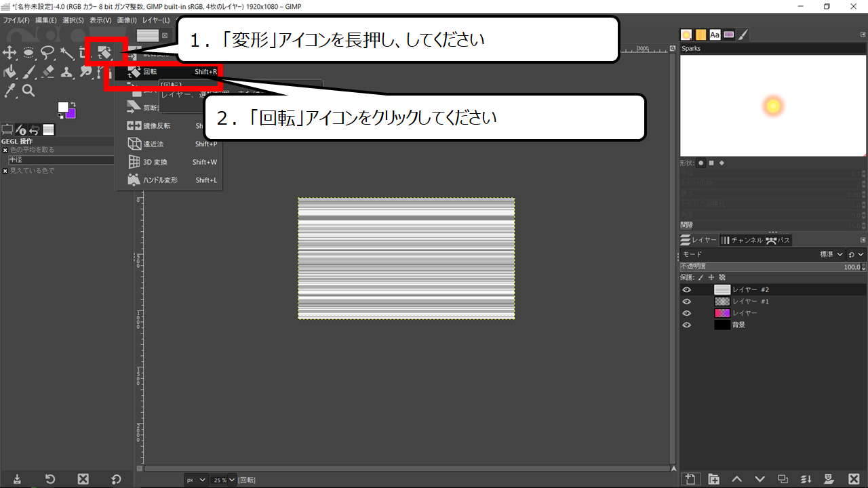Open the Fonts Aa tab

(715, 35)
